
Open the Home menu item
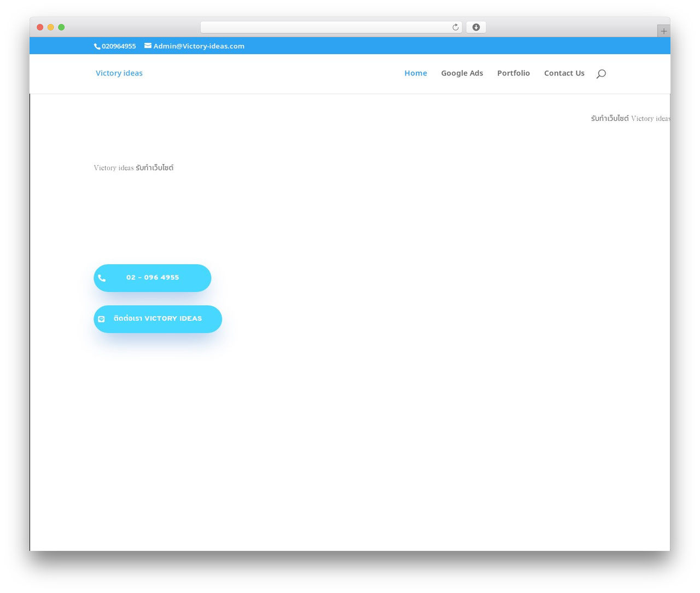pos(416,73)
